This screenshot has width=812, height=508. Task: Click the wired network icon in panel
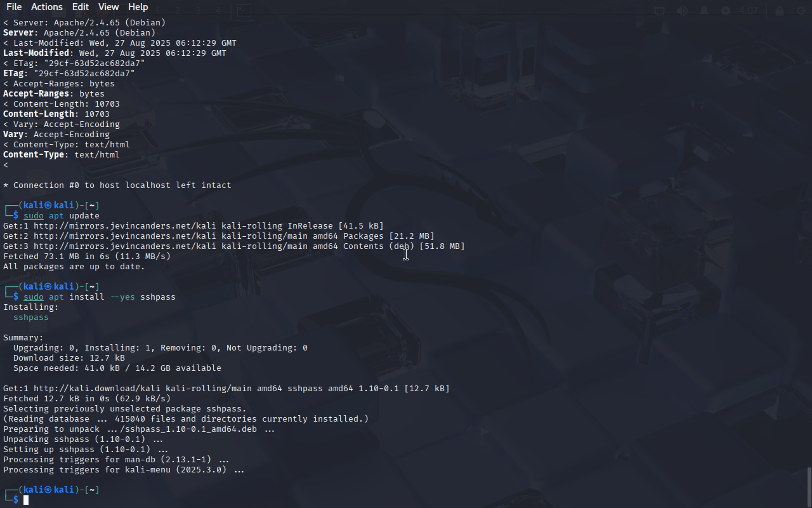point(660,11)
